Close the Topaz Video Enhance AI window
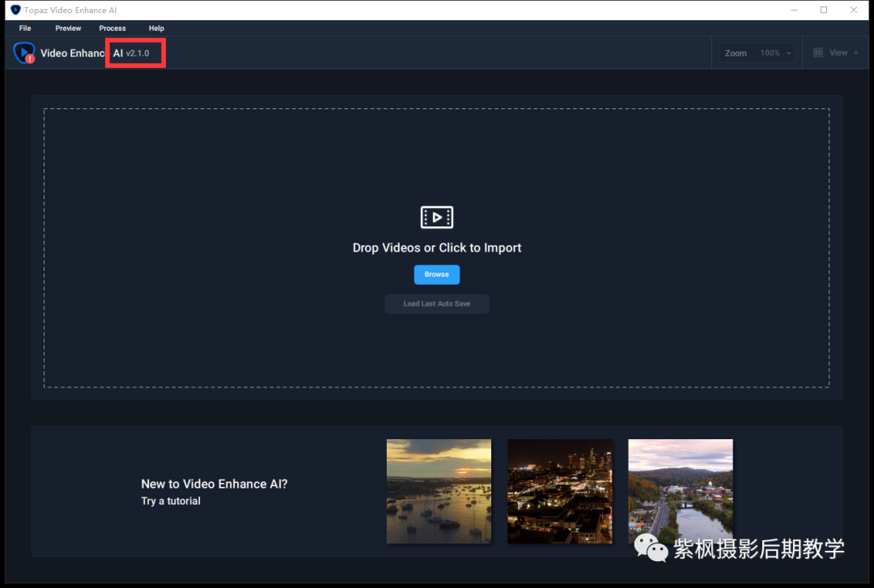874x588 pixels. 854,10
